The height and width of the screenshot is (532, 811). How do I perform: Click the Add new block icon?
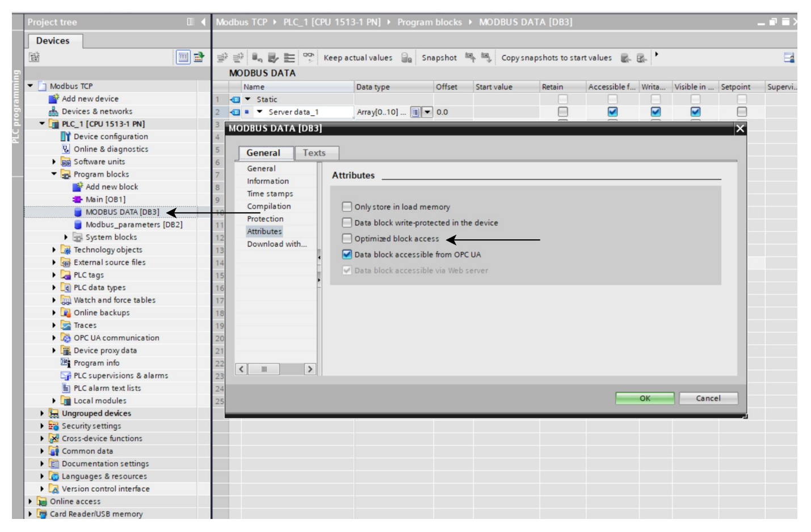click(78, 187)
